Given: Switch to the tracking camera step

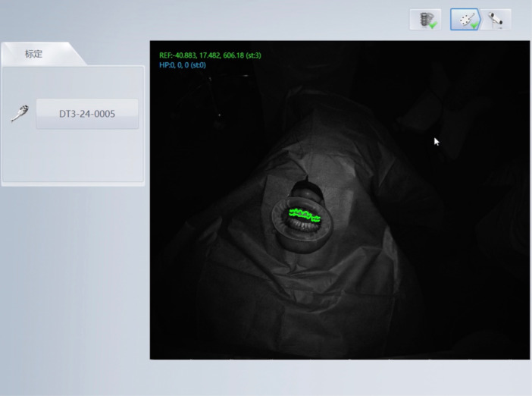Looking at the screenshot, I should [496, 20].
